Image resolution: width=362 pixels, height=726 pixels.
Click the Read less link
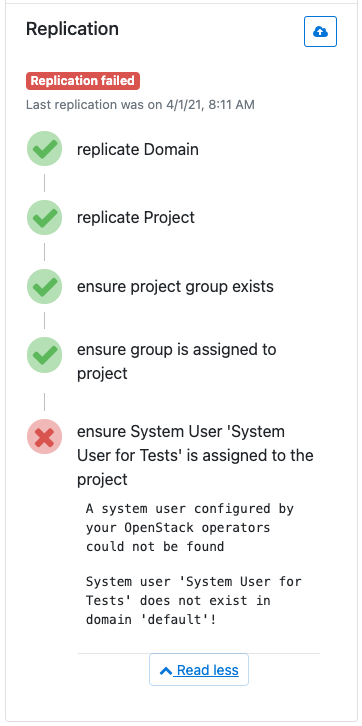click(x=199, y=670)
